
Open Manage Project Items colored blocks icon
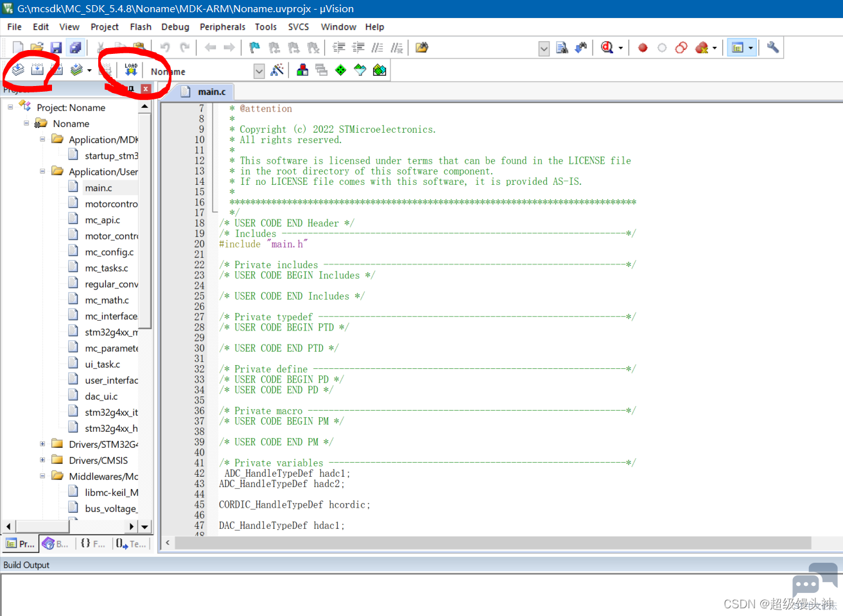[302, 70]
